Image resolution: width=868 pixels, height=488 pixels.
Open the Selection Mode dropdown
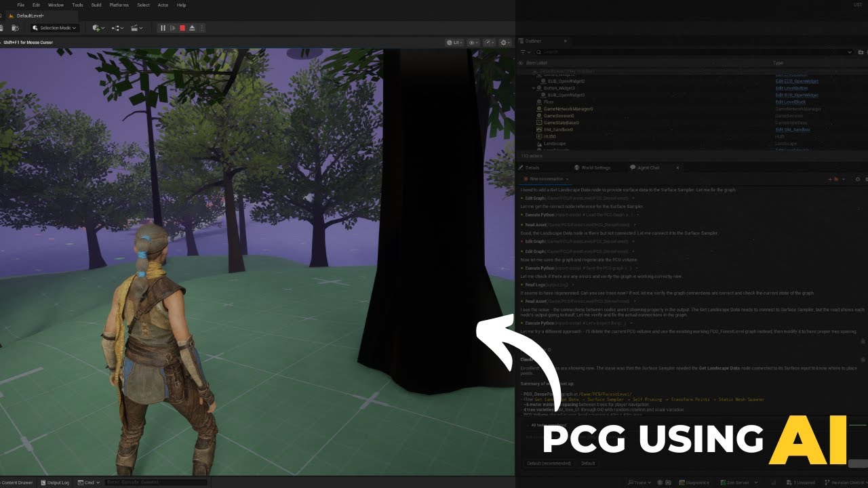point(55,28)
